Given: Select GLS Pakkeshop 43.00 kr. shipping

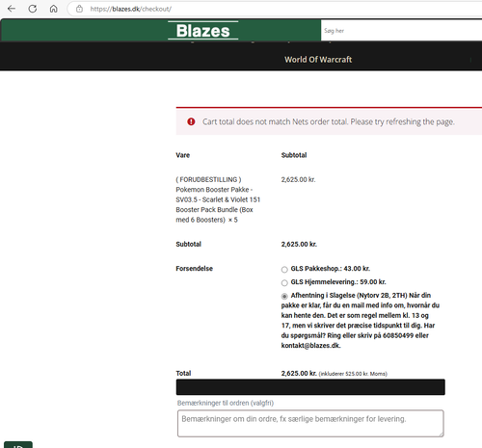Looking at the screenshot, I should coord(284,270).
